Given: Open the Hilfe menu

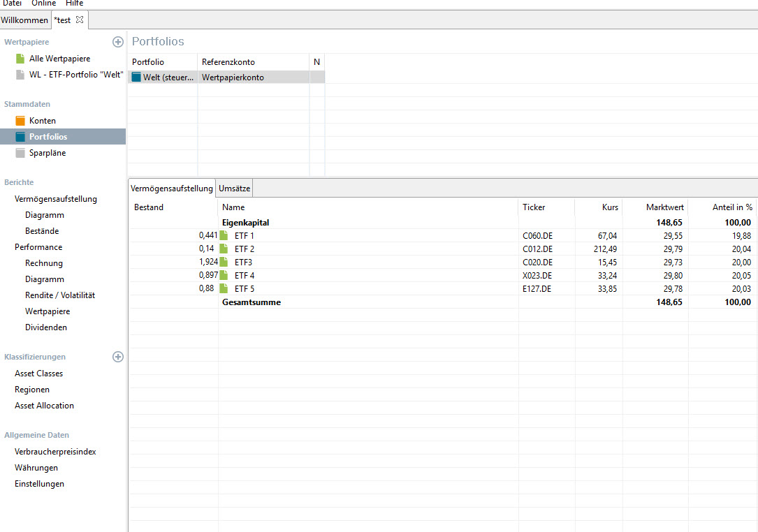Looking at the screenshot, I should tap(74, 3).
